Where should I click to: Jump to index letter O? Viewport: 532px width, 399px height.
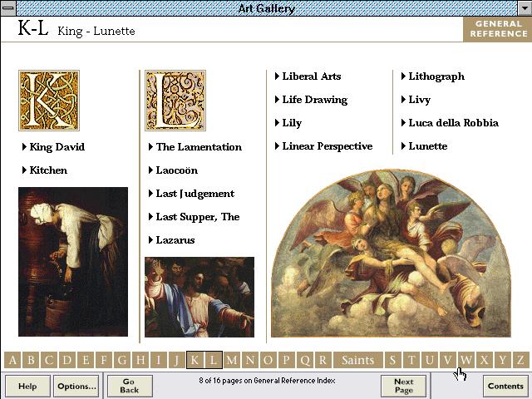(x=268, y=360)
